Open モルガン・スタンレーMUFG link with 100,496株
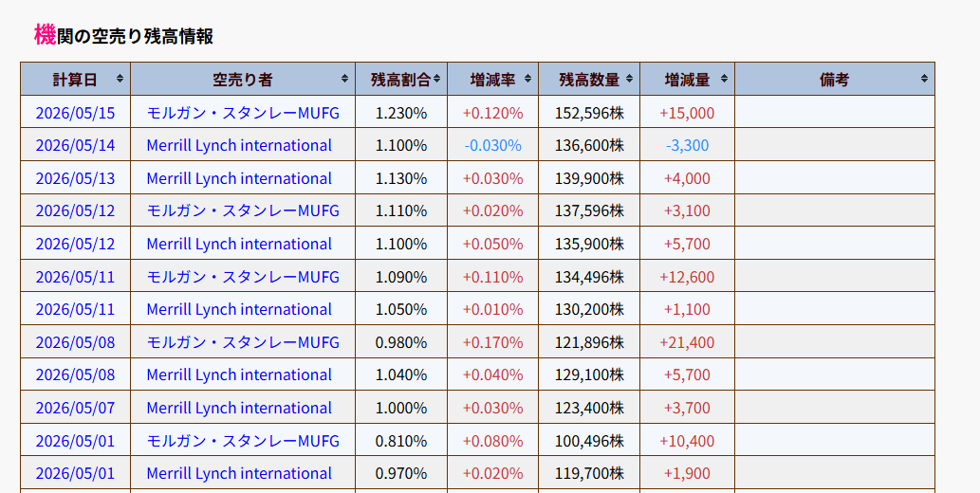Viewport: 980px width, 493px height. tap(243, 441)
